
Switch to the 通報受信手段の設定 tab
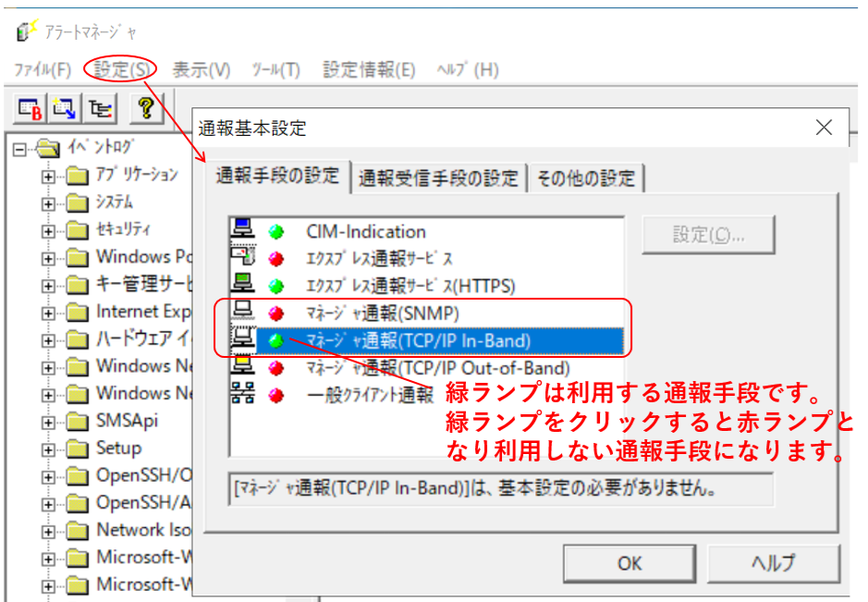(438, 178)
